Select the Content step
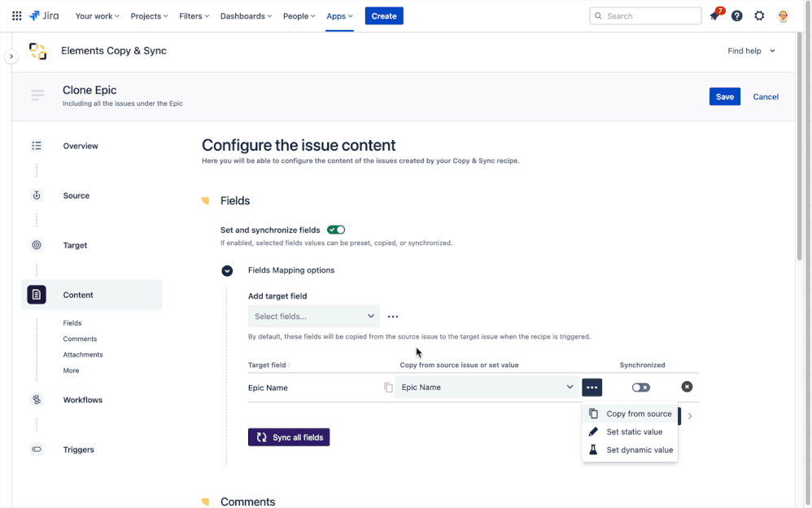 (x=92, y=295)
